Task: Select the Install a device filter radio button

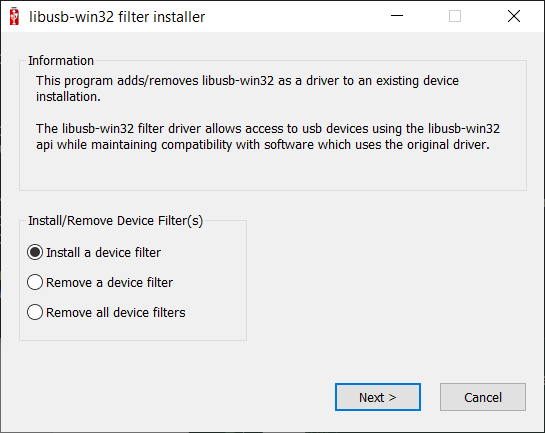Action: [35, 252]
